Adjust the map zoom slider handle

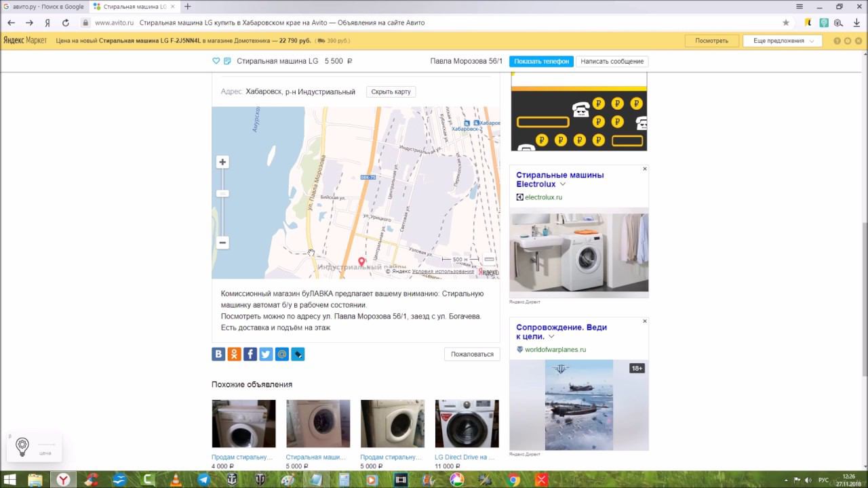point(222,193)
